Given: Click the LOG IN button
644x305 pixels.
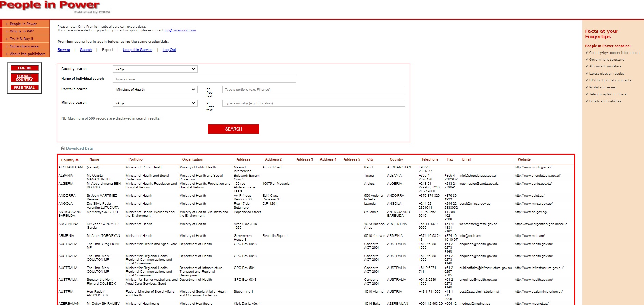Looking at the screenshot, I should 24,68.
